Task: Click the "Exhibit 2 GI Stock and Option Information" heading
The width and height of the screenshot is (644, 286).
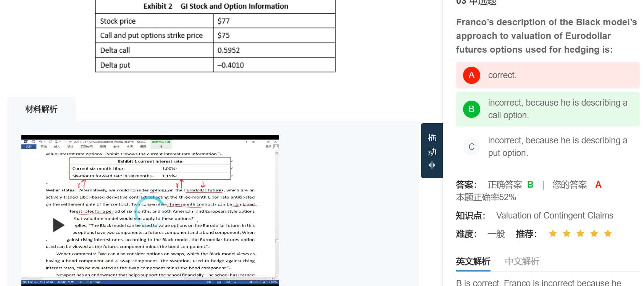Action: click(x=216, y=6)
